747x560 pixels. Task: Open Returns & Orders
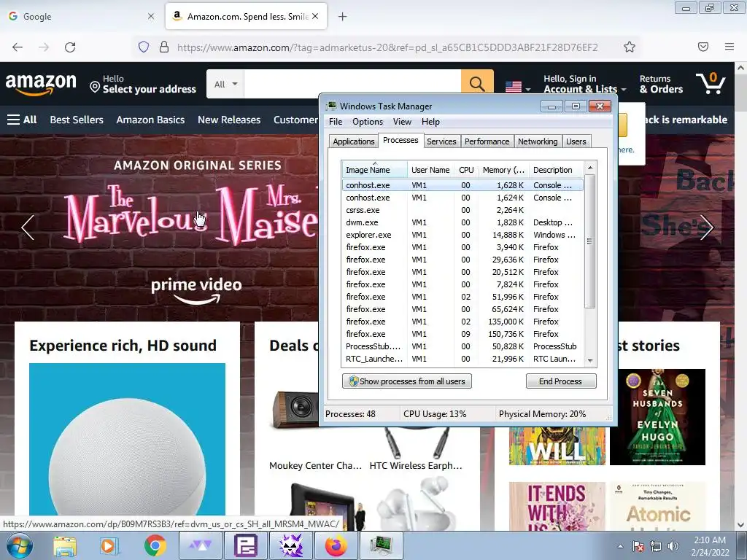(661, 84)
